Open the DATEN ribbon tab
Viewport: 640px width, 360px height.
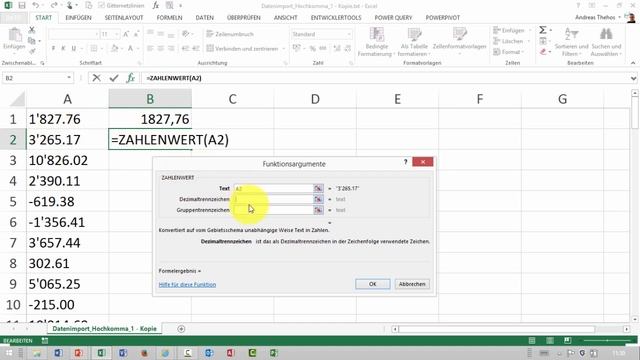204,18
